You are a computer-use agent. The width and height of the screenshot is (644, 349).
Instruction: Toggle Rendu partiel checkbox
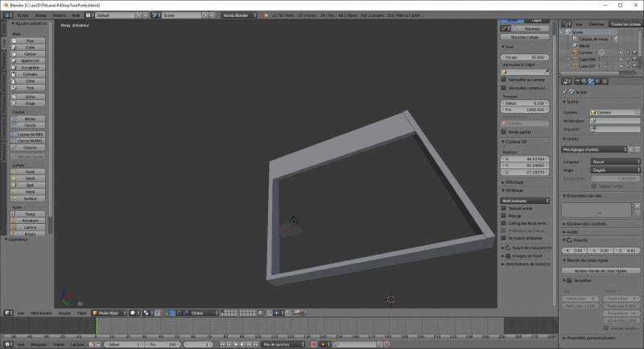click(504, 131)
